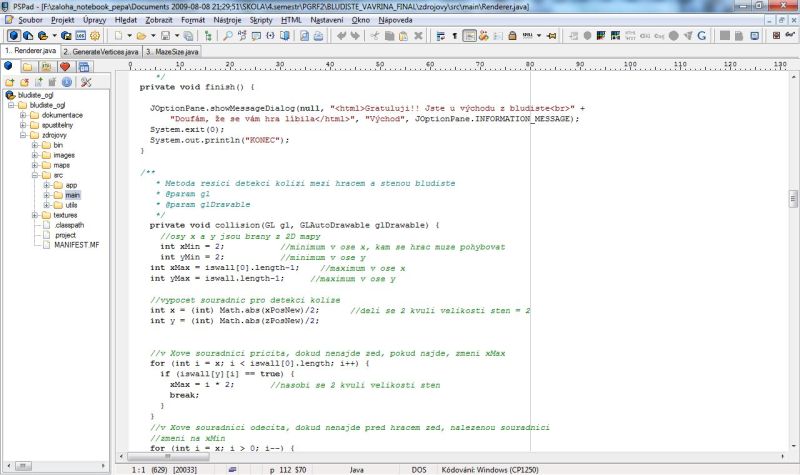
Task: Select MANIFEST.MF in the project tree
Action: 77,245
